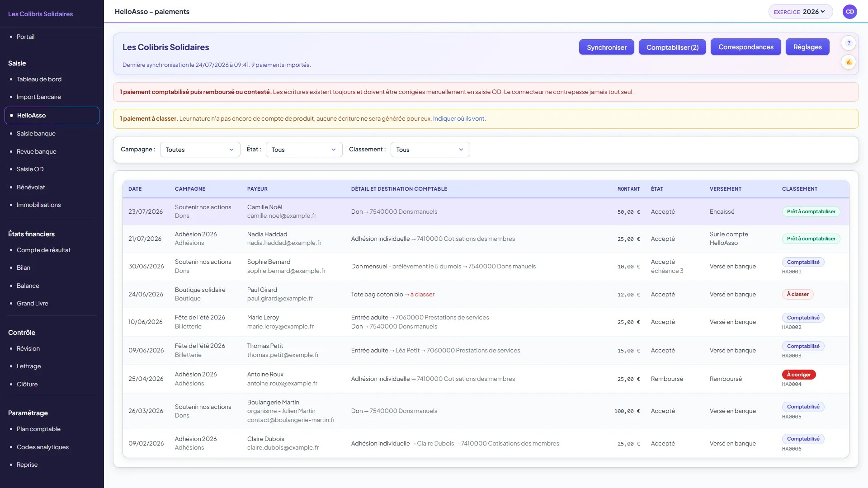Click 'Prêt à comptabiliser' badge for Camille Noël
Image resolution: width=868 pixels, height=488 pixels.
click(811, 211)
